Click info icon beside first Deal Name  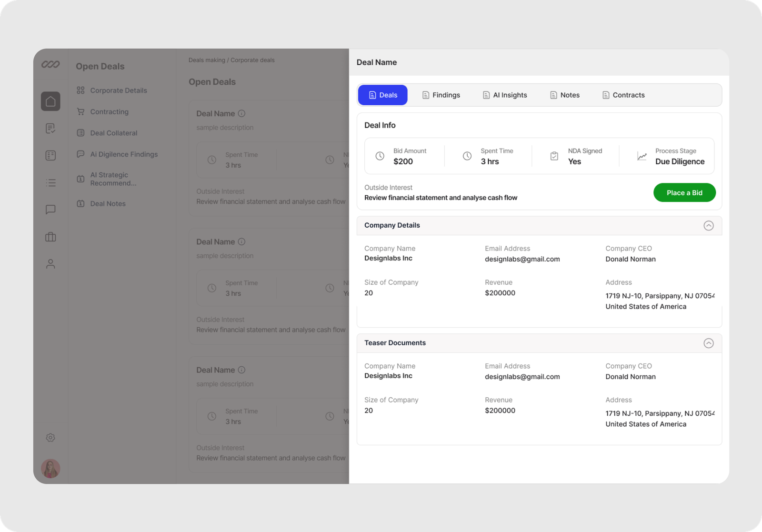(241, 113)
